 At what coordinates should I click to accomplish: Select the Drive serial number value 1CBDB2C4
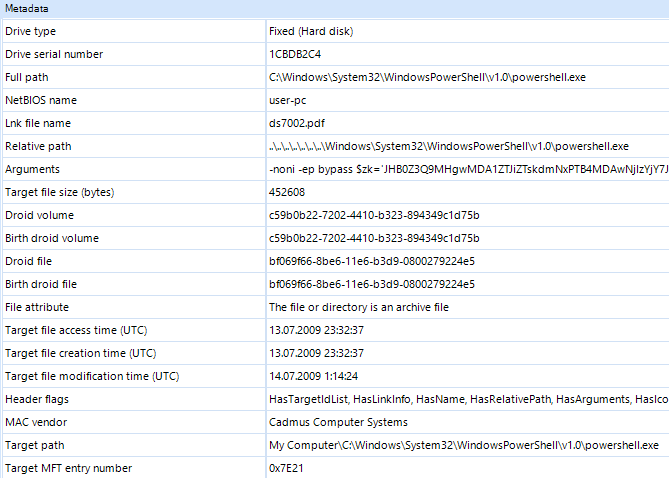pyautogui.click(x=295, y=54)
